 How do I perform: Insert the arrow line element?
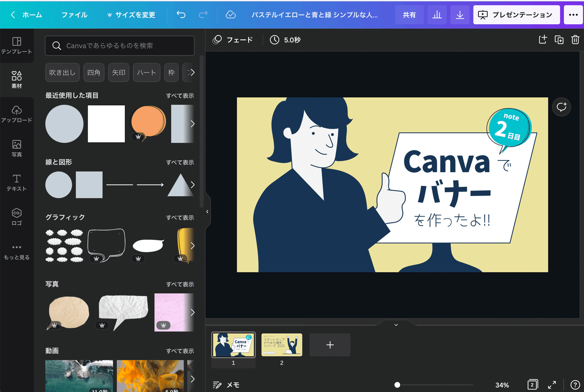point(150,185)
